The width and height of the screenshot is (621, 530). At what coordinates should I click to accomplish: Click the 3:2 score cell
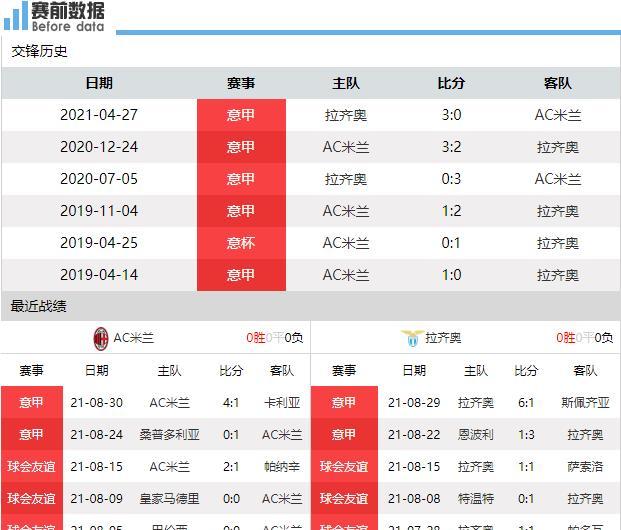pos(451,147)
